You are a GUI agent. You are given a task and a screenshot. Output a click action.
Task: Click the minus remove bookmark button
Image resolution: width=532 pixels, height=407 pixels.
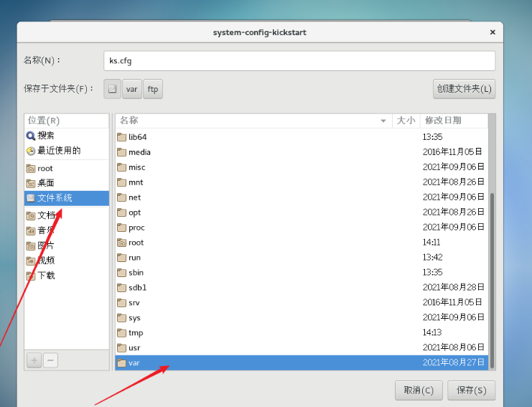(x=50, y=360)
